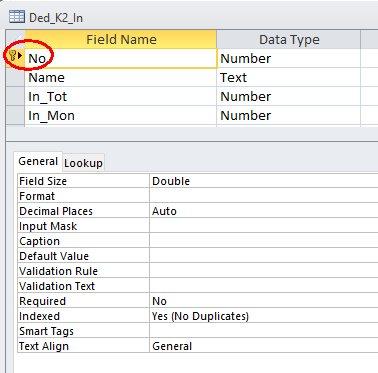The width and height of the screenshot is (378, 373).
Task: Select the In_Tot field name cell
Action: tap(121, 97)
